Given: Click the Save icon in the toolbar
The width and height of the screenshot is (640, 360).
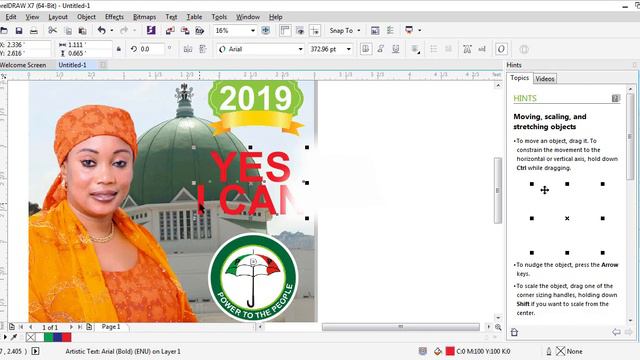Looking at the screenshot, I should (x=19, y=31).
